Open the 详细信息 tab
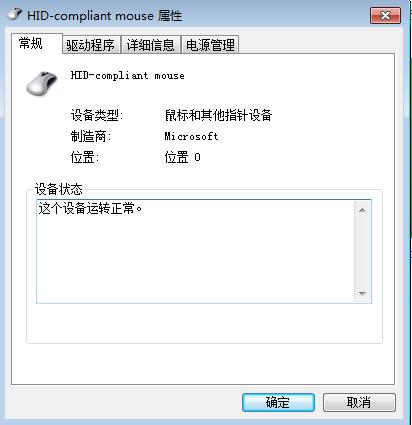The image size is (412, 425). point(151,45)
